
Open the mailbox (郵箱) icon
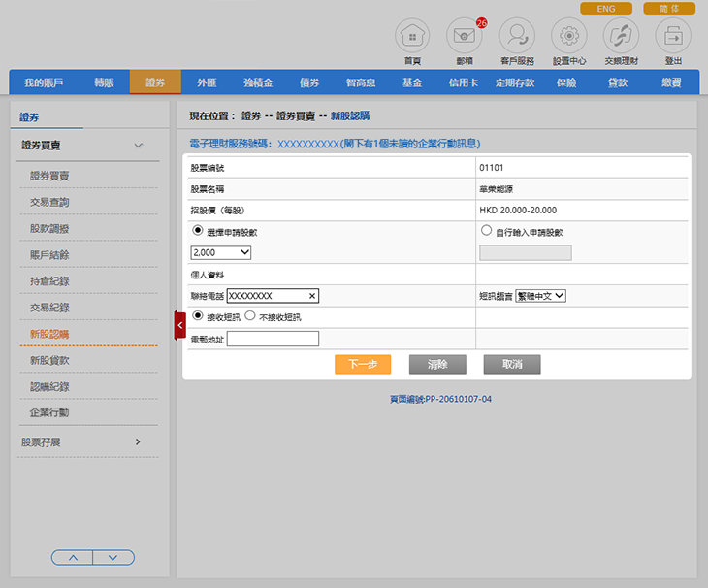click(464, 36)
